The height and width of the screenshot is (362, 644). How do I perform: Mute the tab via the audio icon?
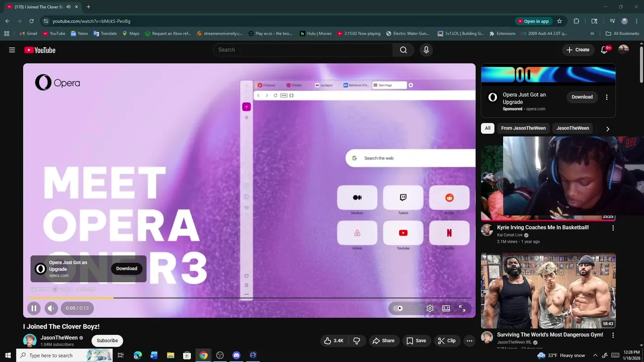(x=68, y=7)
